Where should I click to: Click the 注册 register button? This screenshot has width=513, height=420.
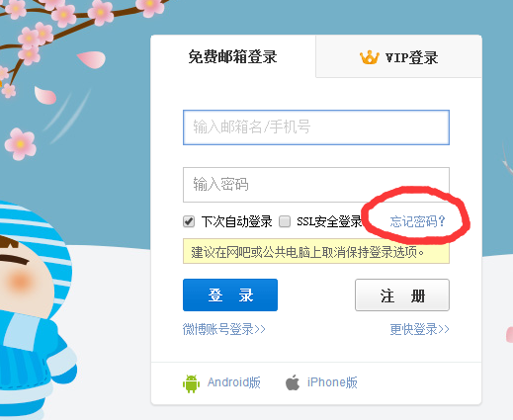tap(402, 295)
